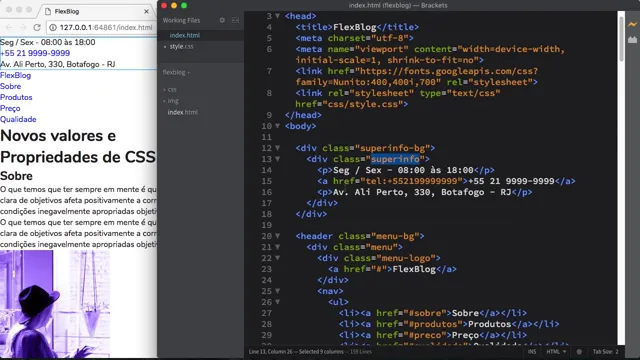640x360 pixels.
Task: Click the purple woman-with-hat image
Action: [x=55, y=304]
